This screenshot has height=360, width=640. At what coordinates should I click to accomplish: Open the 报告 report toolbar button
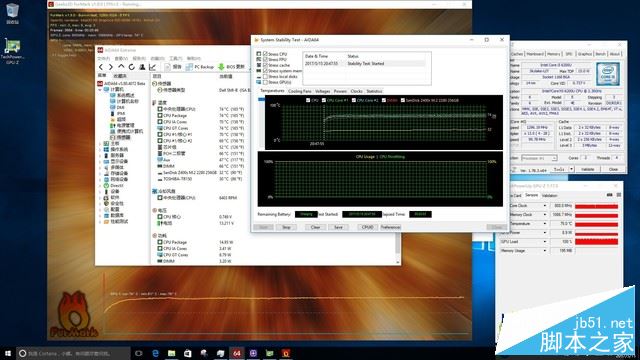coord(173,67)
